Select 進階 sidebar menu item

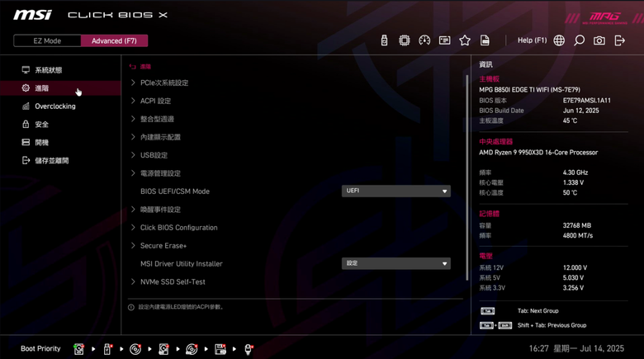(60, 88)
